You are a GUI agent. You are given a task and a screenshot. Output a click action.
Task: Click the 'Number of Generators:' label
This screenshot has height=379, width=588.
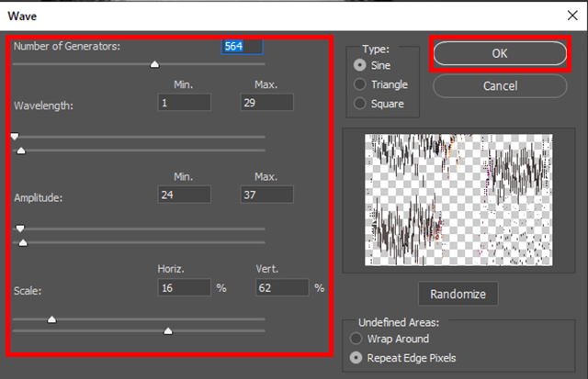(x=67, y=47)
